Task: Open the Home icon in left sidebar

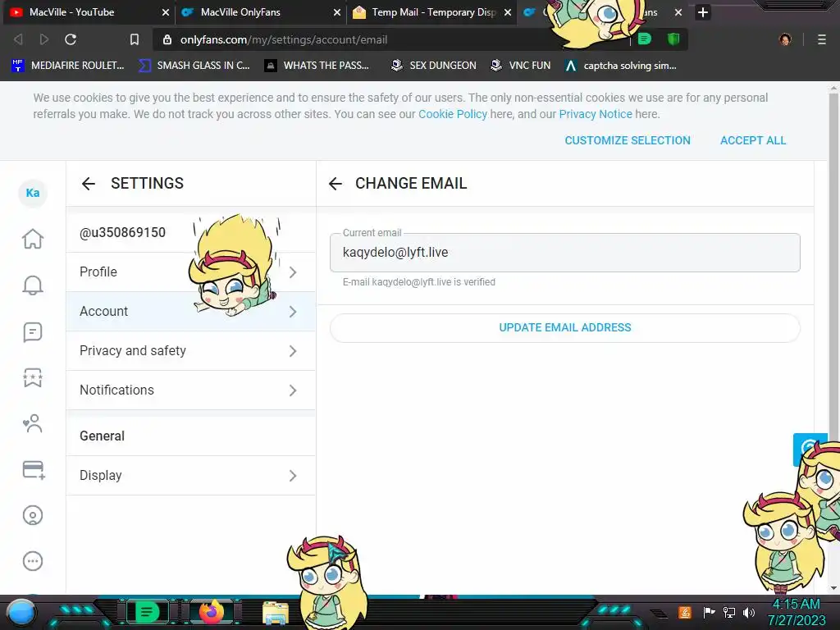Action: point(33,239)
